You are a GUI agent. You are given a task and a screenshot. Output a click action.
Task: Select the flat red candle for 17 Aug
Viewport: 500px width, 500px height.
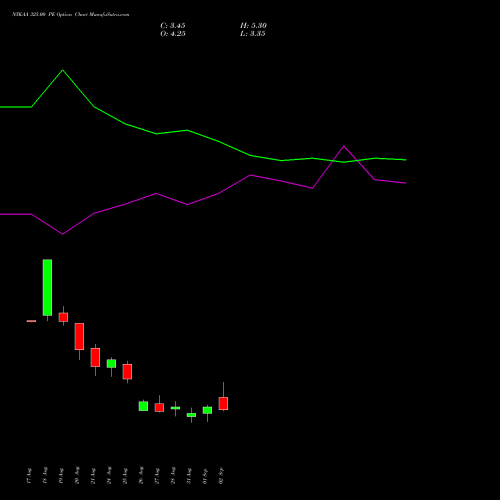click(x=31, y=321)
